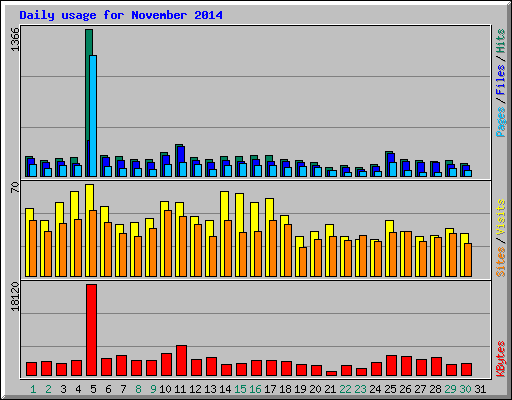The height and width of the screenshot is (400, 512).
Task: Click the 'Hits' legend label
Action: (x=501, y=41)
